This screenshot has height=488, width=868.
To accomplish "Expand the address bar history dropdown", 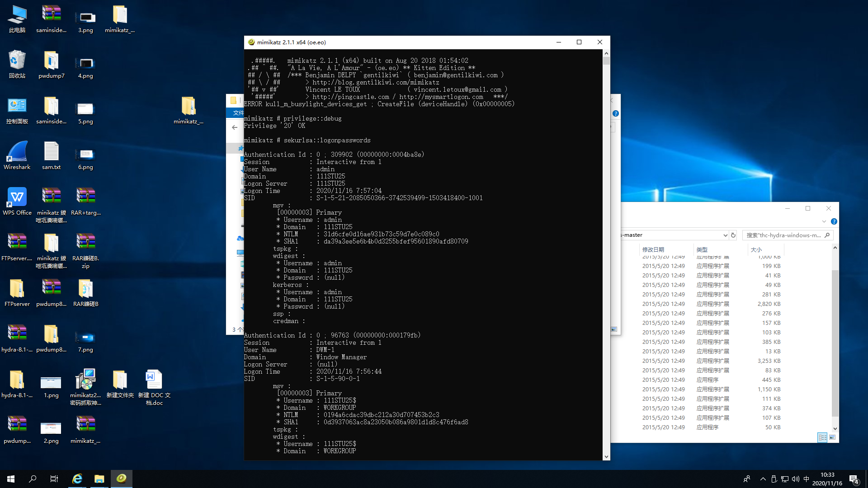I will tap(725, 235).
